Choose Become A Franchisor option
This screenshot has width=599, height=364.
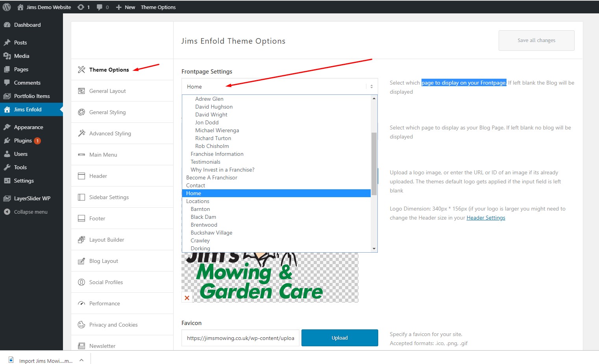click(276, 177)
